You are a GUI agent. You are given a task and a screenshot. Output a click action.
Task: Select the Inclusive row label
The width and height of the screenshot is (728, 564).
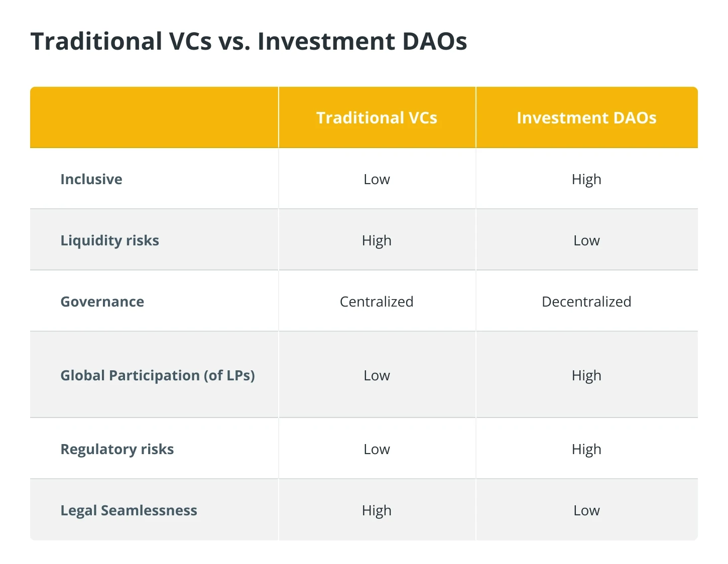tap(91, 179)
